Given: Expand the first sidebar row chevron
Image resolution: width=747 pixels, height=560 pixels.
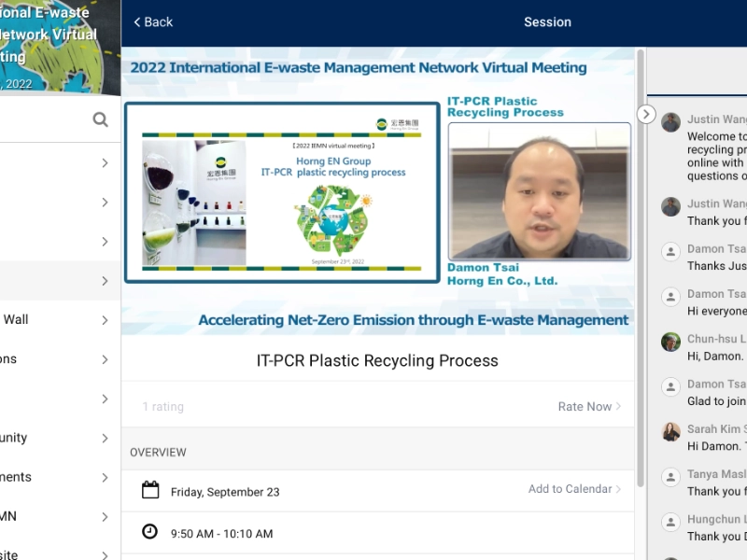Looking at the screenshot, I should [x=105, y=163].
